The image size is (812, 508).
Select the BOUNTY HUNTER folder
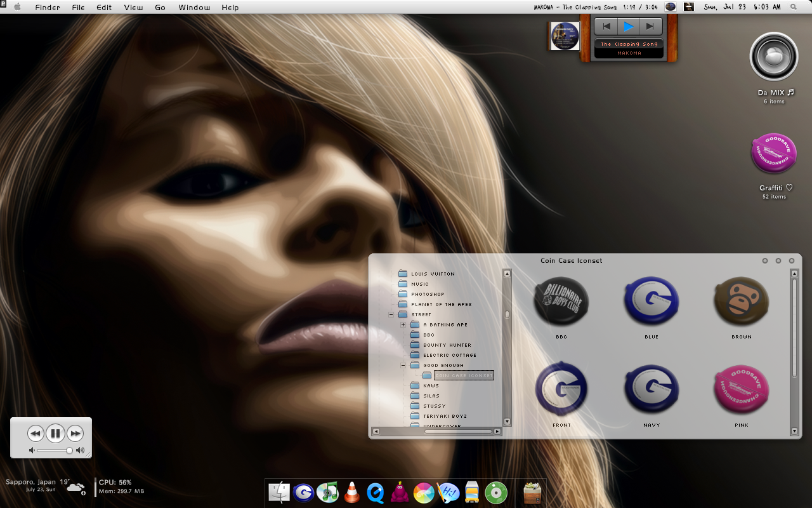440,345
